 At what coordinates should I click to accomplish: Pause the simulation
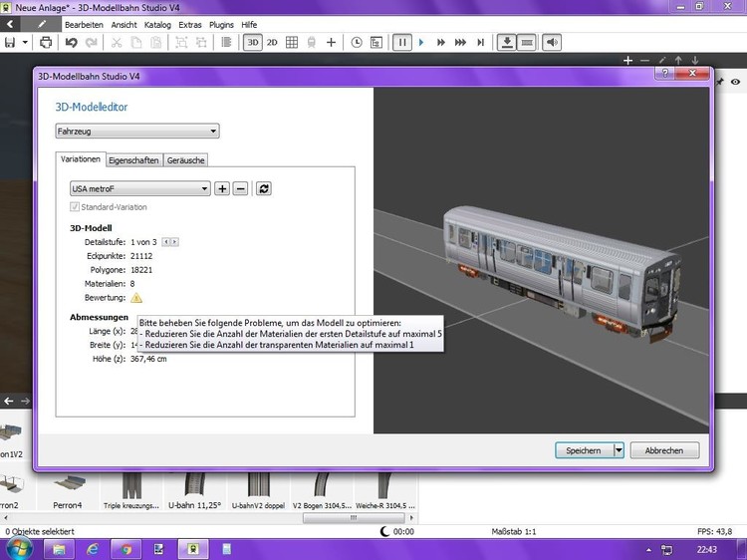402,43
